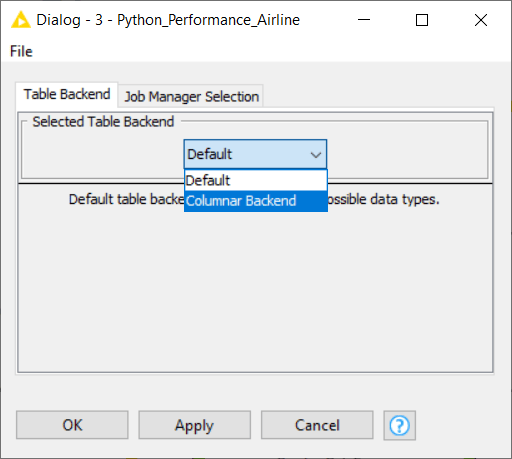Viewport: 512px width, 459px height.
Task: Confirm settings with the OK button
Action: [72, 425]
